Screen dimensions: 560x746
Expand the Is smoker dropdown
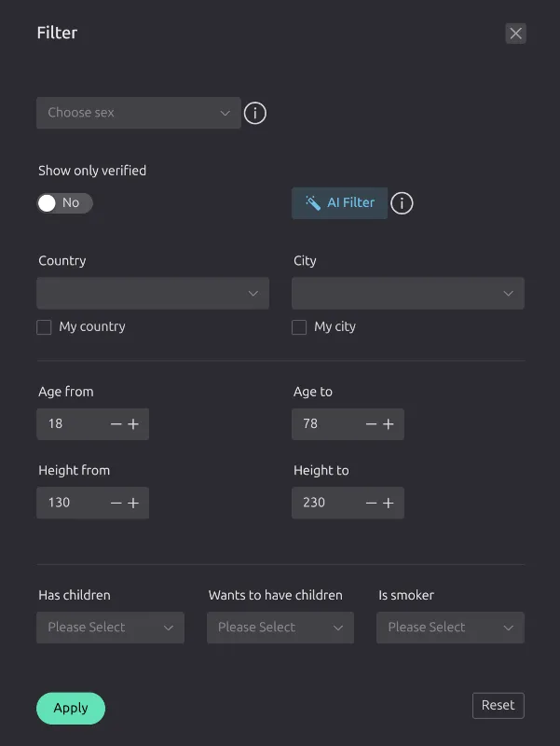(x=450, y=628)
